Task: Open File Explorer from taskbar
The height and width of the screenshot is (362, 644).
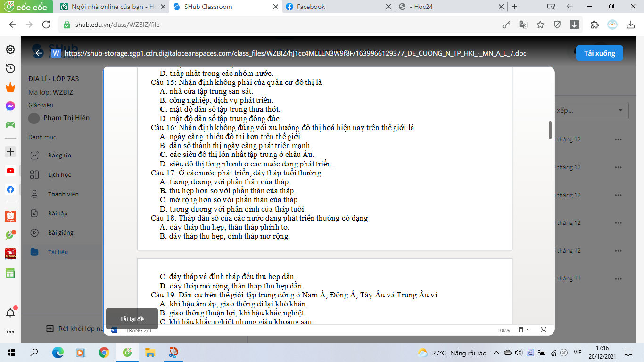Action: coord(150,352)
